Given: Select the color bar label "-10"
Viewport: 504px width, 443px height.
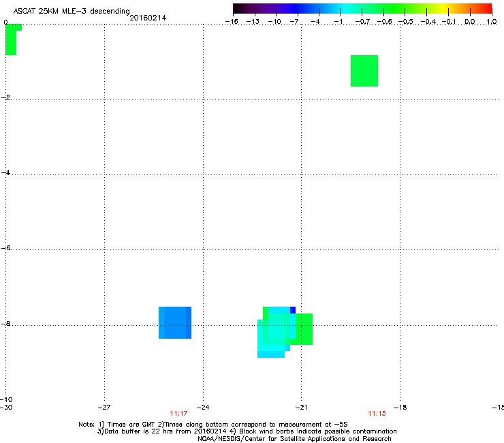Looking at the screenshot, I should point(274,22).
